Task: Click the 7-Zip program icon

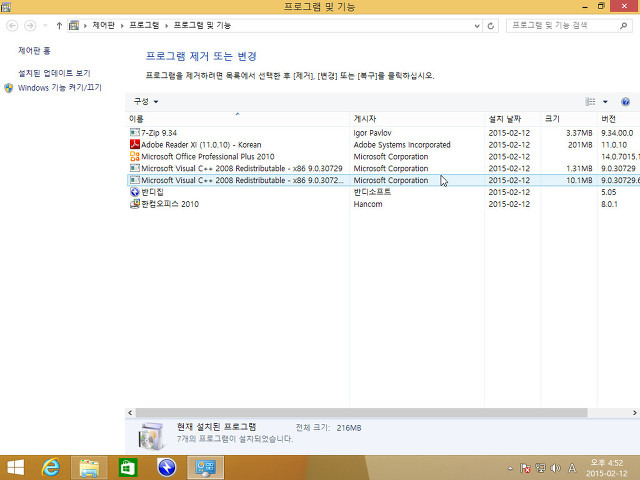Action: coord(134,133)
